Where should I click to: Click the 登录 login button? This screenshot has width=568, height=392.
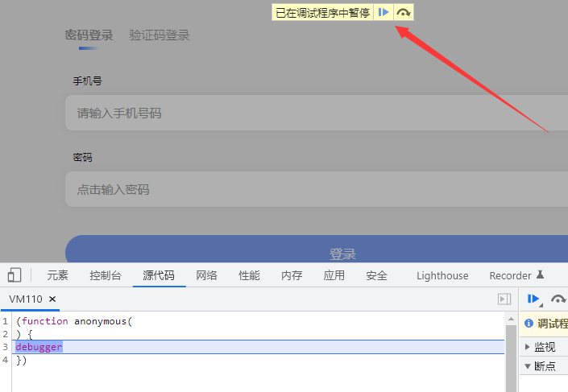(x=317, y=250)
